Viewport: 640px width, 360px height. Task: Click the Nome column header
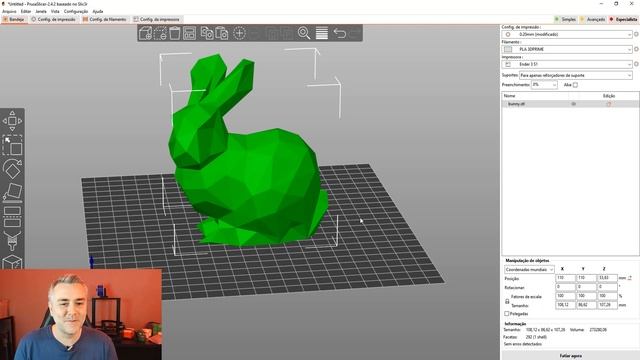tap(509, 96)
